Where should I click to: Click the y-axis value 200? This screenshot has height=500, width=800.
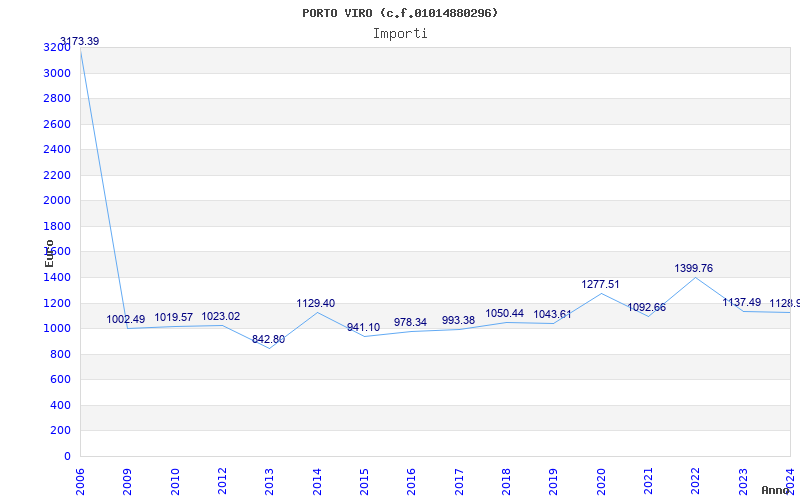60,431
